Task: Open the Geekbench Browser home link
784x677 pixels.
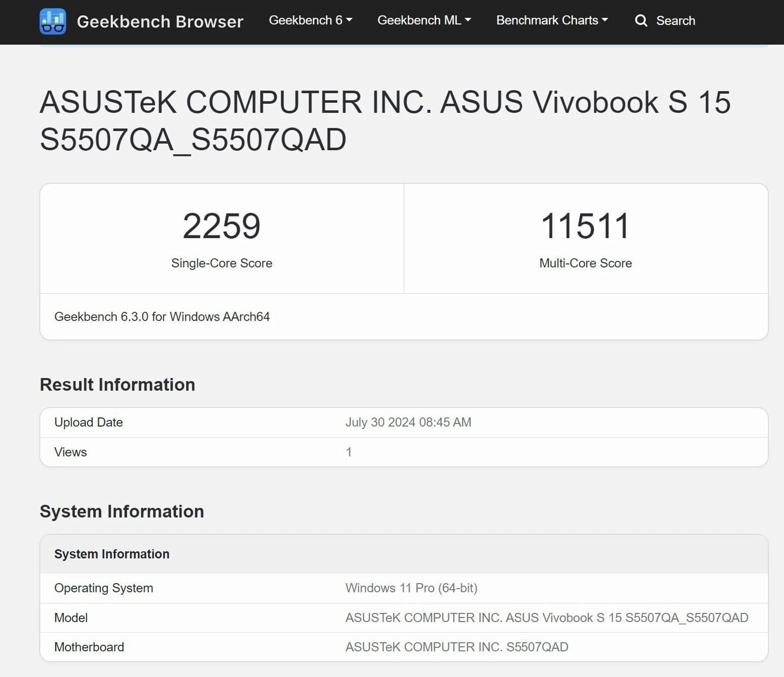Action: pyautogui.click(x=160, y=21)
